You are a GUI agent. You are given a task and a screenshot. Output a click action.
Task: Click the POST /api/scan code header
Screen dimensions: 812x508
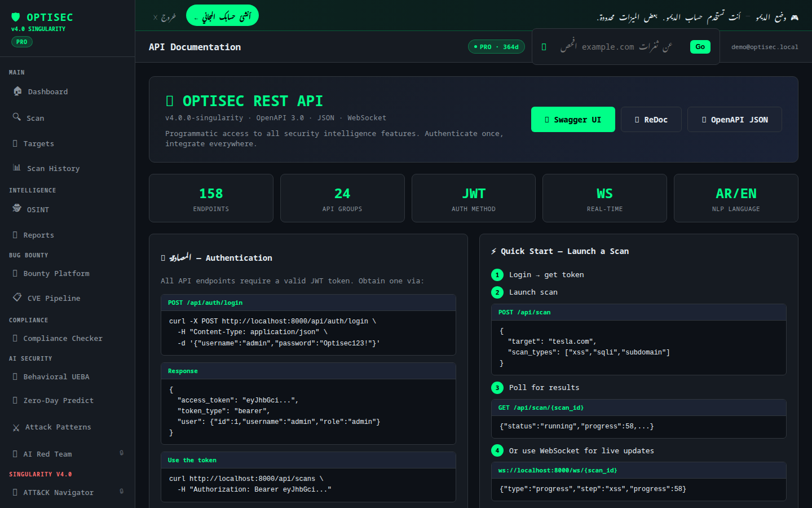[639, 313]
